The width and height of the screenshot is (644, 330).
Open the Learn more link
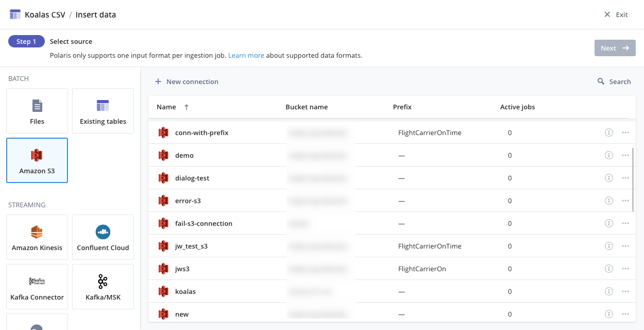[246, 55]
